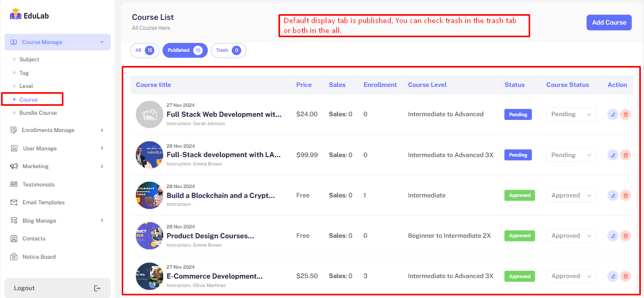Click the Product Design Courses thumbnail

tap(149, 236)
